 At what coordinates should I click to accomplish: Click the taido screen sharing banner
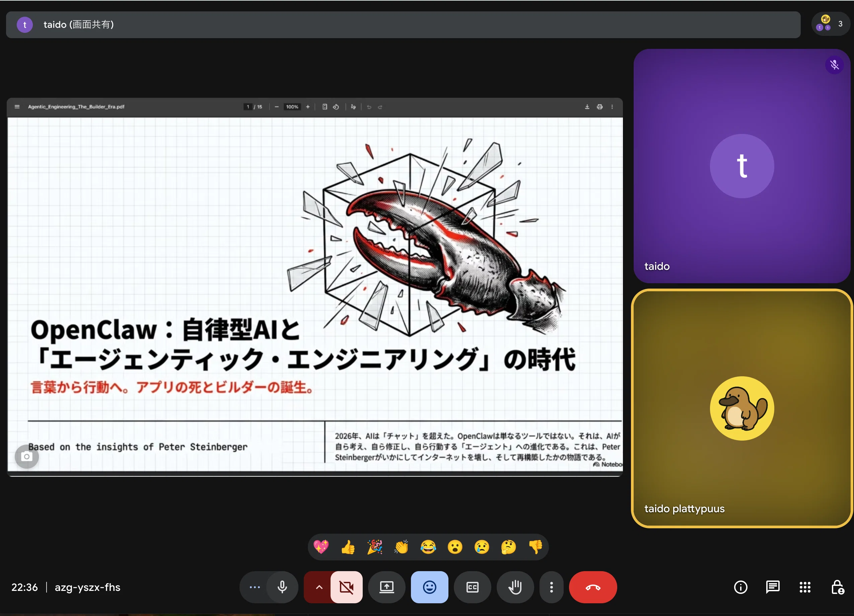(x=403, y=24)
